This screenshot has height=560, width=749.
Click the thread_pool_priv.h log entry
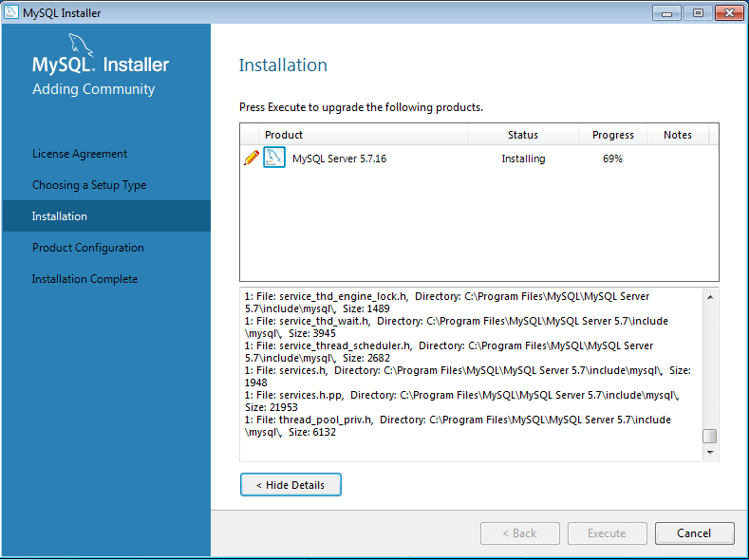click(458, 426)
